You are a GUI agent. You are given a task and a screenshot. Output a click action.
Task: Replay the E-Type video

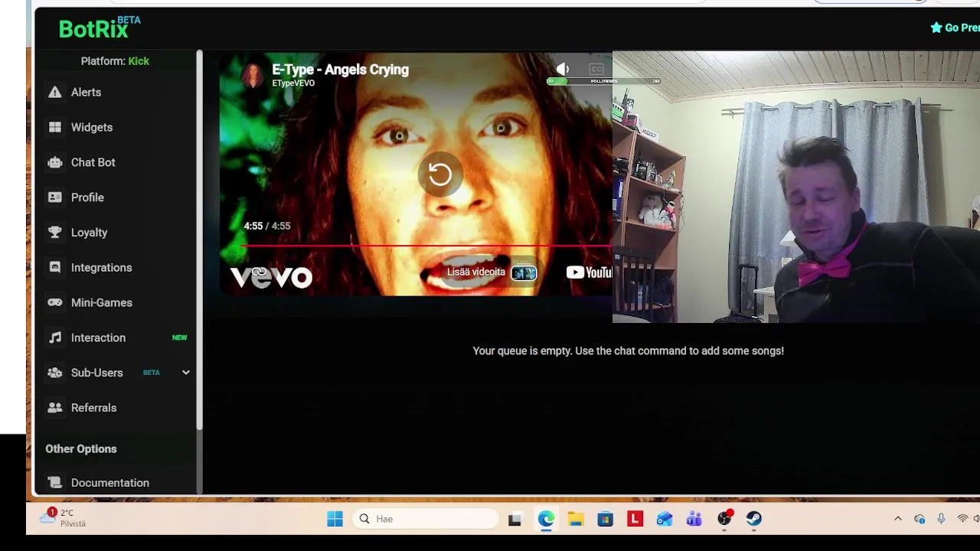pyautogui.click(x=440, y=174)
